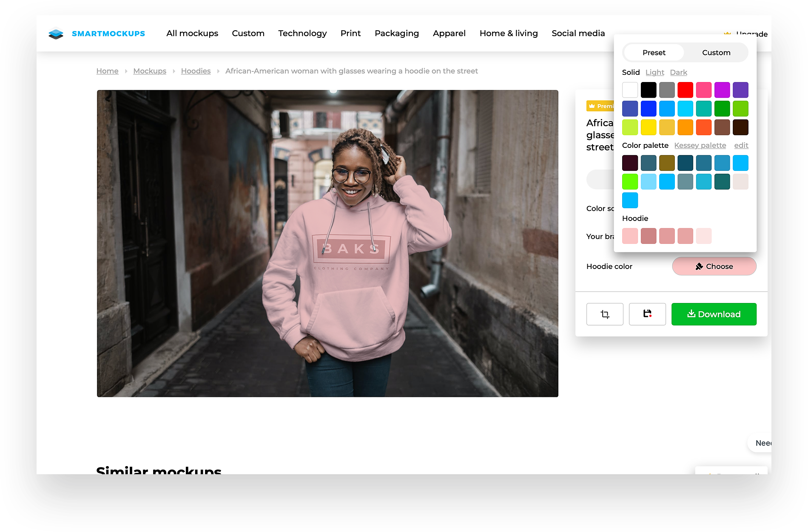Pick the black solid color swatch
The height and width of the screenshot is (532, 808).
tap(649, 90)
